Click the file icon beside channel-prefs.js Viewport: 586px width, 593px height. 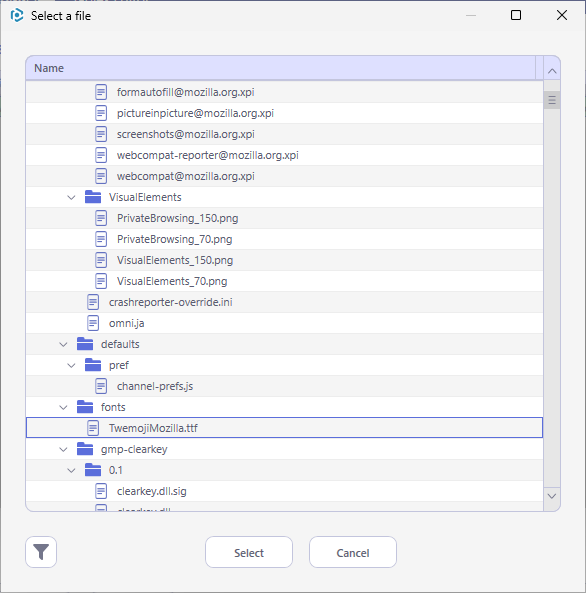pyautogui.click(x=101, y=386)
